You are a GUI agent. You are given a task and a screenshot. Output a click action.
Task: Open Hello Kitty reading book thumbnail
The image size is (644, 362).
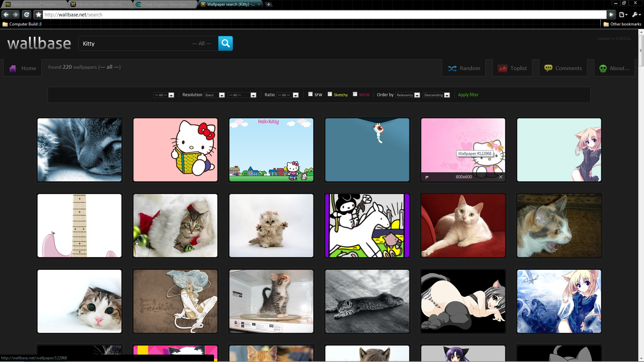click(x=175, y=150)
